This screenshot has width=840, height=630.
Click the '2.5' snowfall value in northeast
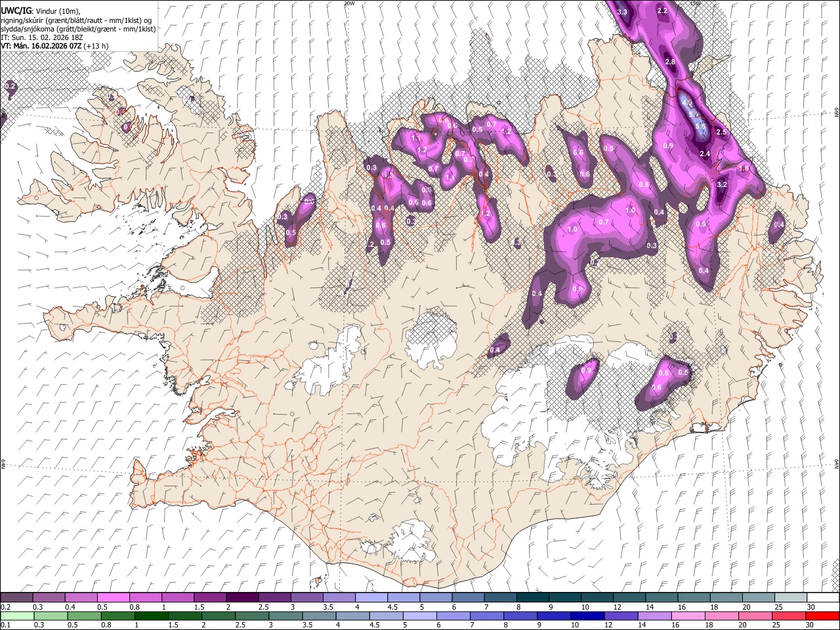[721, 132]
